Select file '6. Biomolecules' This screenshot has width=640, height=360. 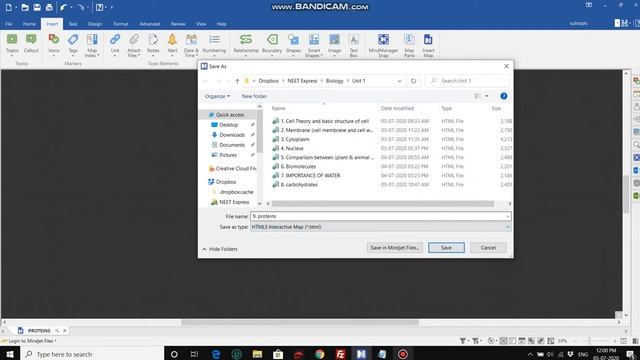298,167
